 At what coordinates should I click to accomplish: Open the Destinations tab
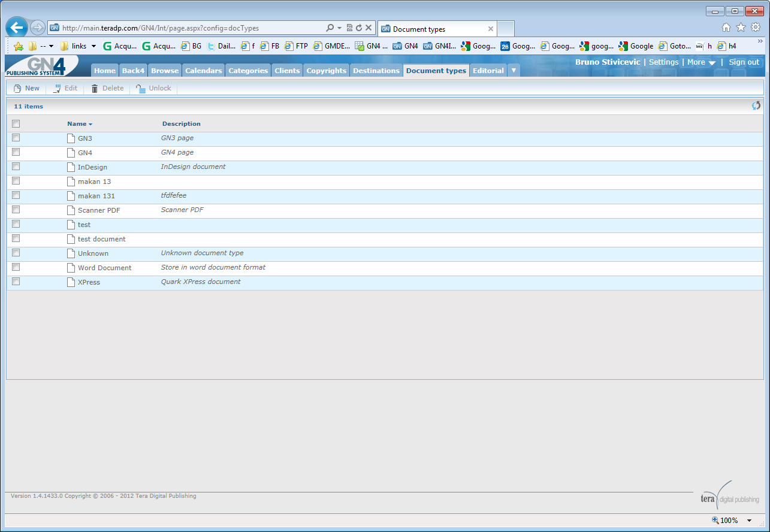pyautogui.click(x=376, y=70)
